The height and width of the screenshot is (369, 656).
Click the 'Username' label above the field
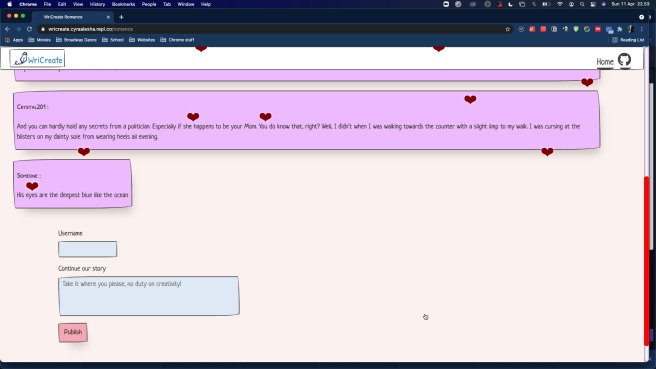(x=70, y=233)
